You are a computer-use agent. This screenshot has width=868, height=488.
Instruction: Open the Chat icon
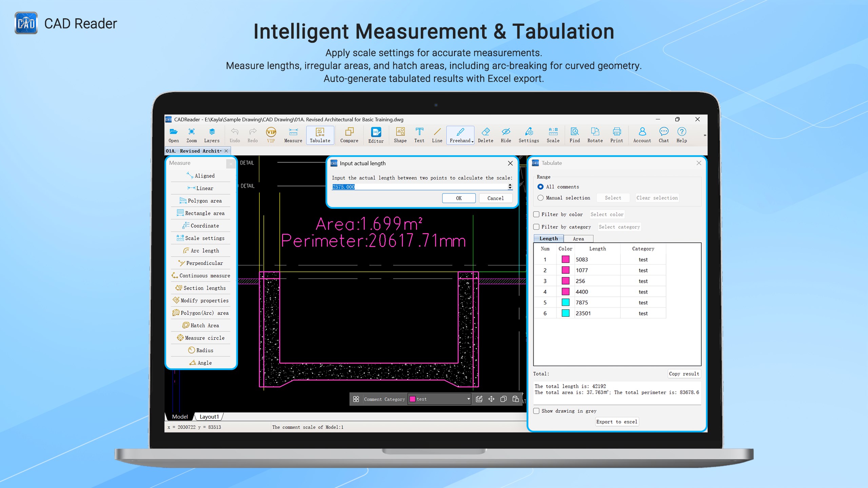pyautogui.click(x=664, y=135)
